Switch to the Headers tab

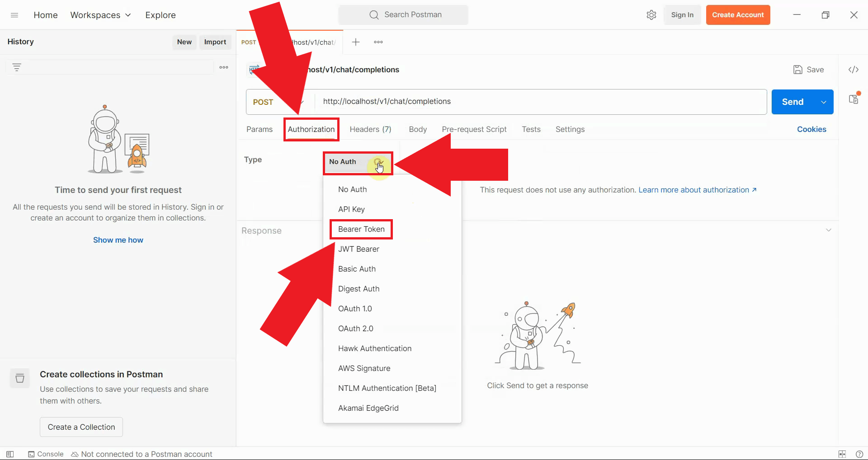(370, 129)
